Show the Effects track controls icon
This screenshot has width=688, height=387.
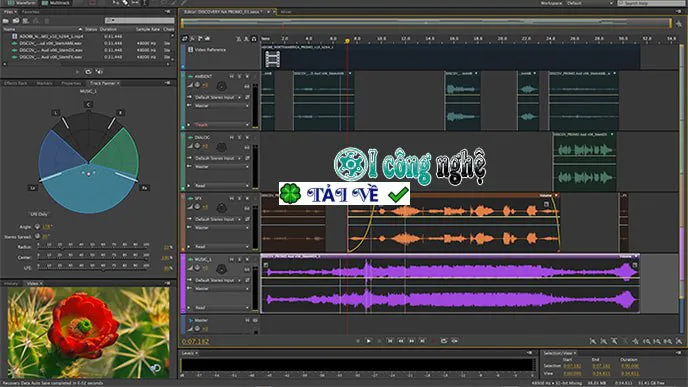193,39
